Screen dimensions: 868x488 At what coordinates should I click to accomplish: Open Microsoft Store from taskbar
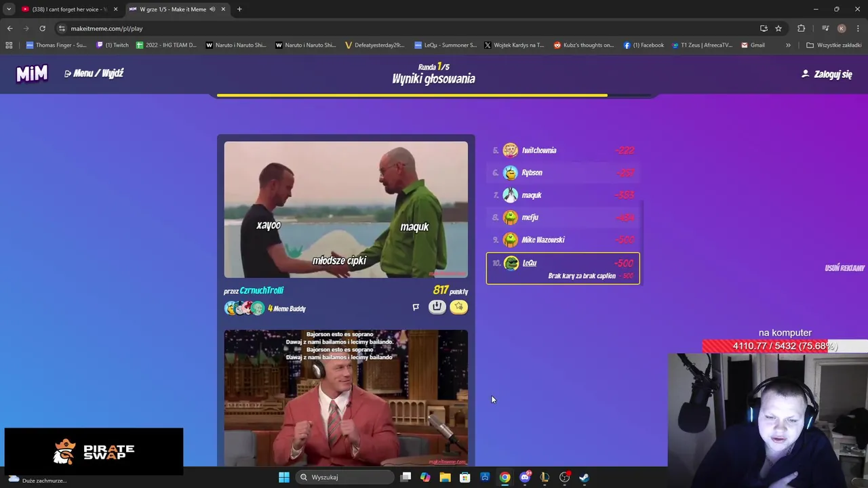pyautogui.click(x=465, y=477)
